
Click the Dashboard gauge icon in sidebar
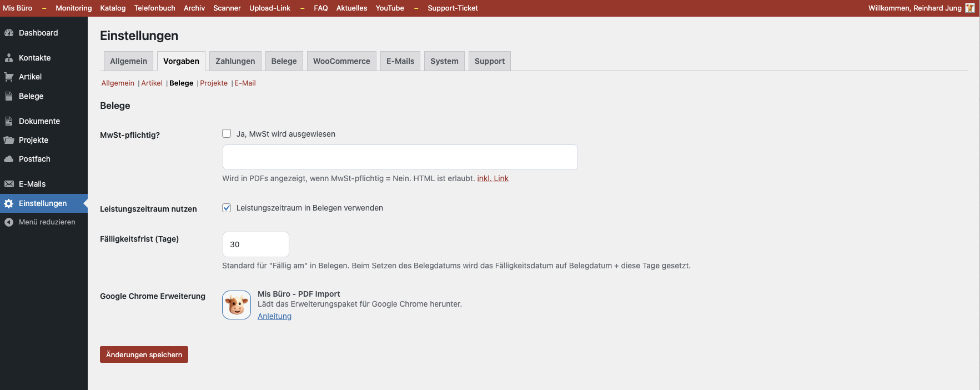click(9, 33)
